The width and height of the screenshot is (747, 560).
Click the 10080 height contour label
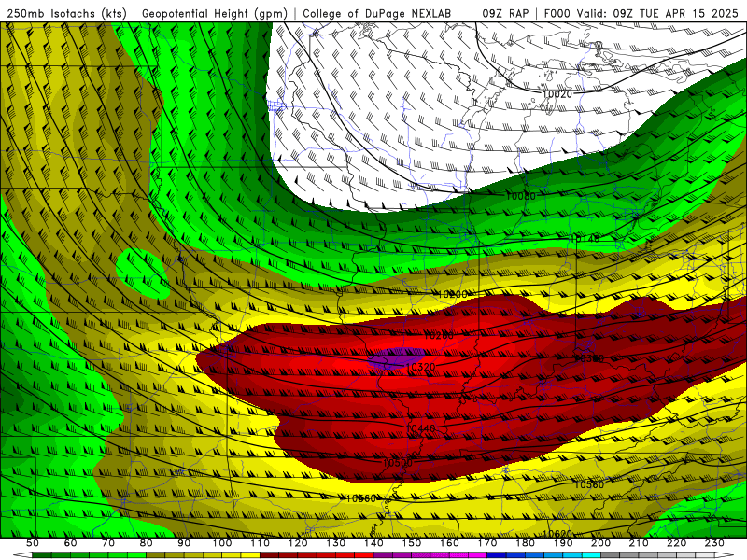(521, 196)
